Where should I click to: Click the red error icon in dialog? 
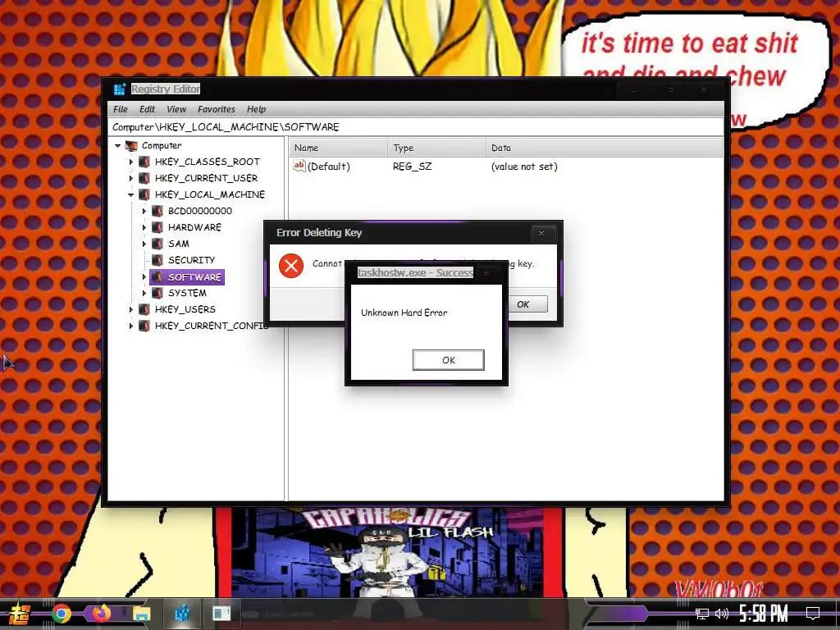[x=291, y=266]
